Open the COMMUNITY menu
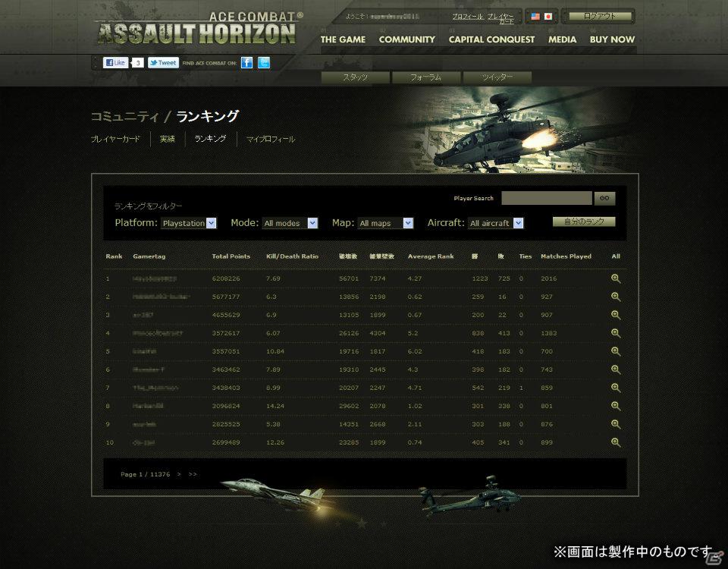Image resolution: width=728 pixels, height=569 pixels. point(406,39)
